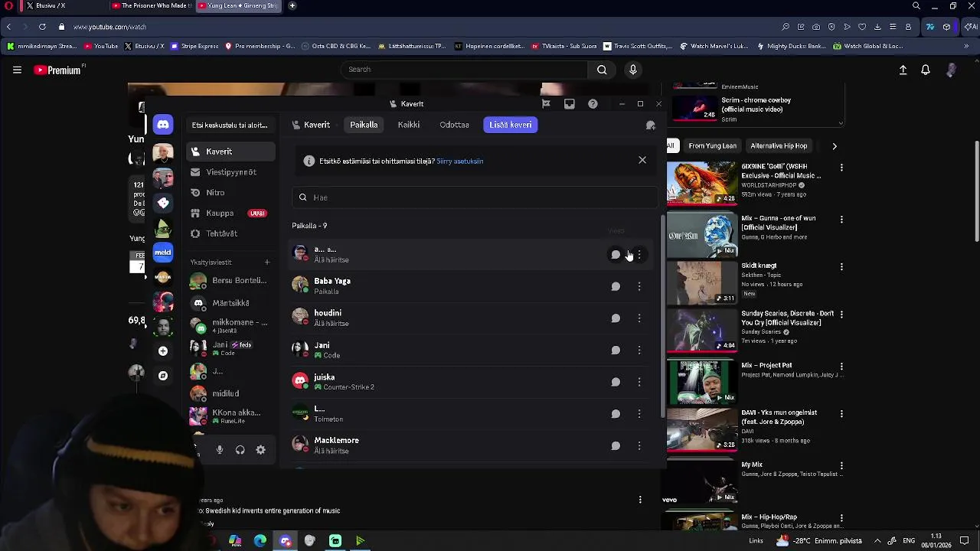Open options for Mix Project Pat
Viewport: 980px width, 551px height.
tap(841, 367)
